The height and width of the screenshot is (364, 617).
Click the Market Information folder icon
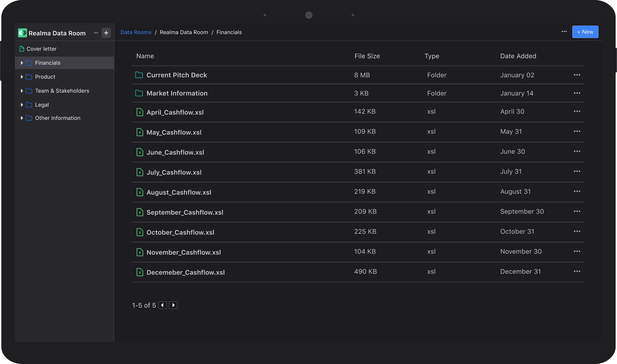139,93
